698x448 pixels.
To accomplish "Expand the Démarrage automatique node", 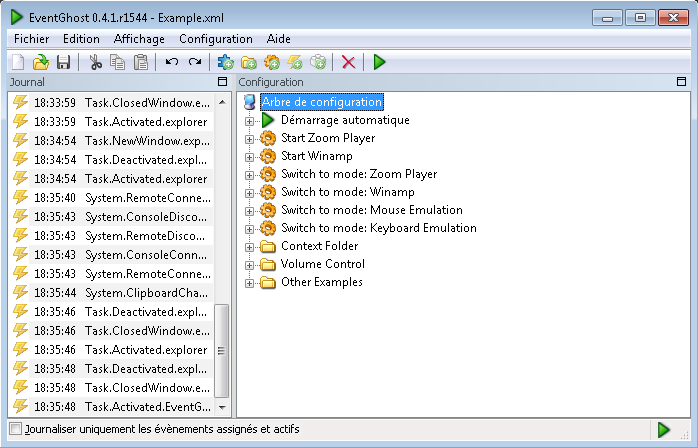I will coord(249,121).
